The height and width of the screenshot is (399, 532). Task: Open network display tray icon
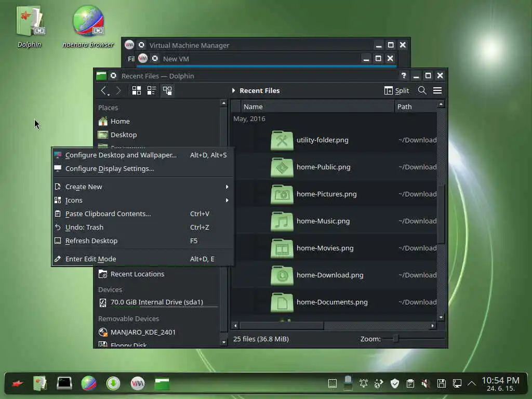(x=457, y=384)
